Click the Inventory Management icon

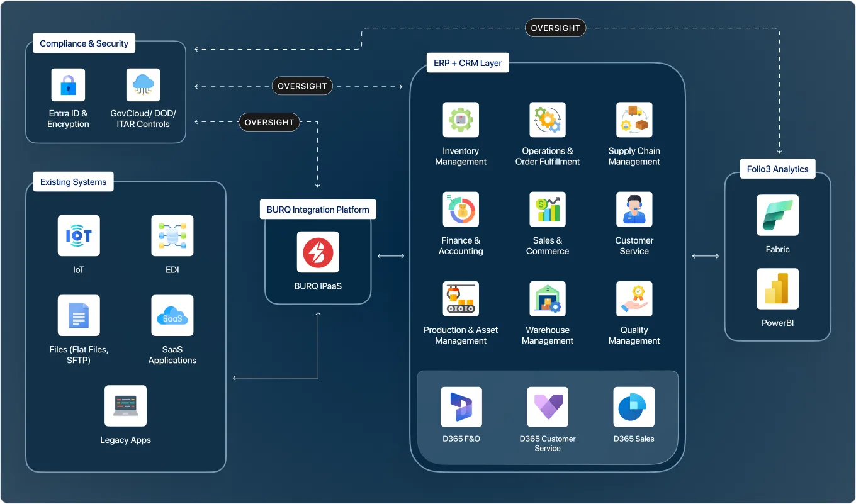tap(461, 120)
